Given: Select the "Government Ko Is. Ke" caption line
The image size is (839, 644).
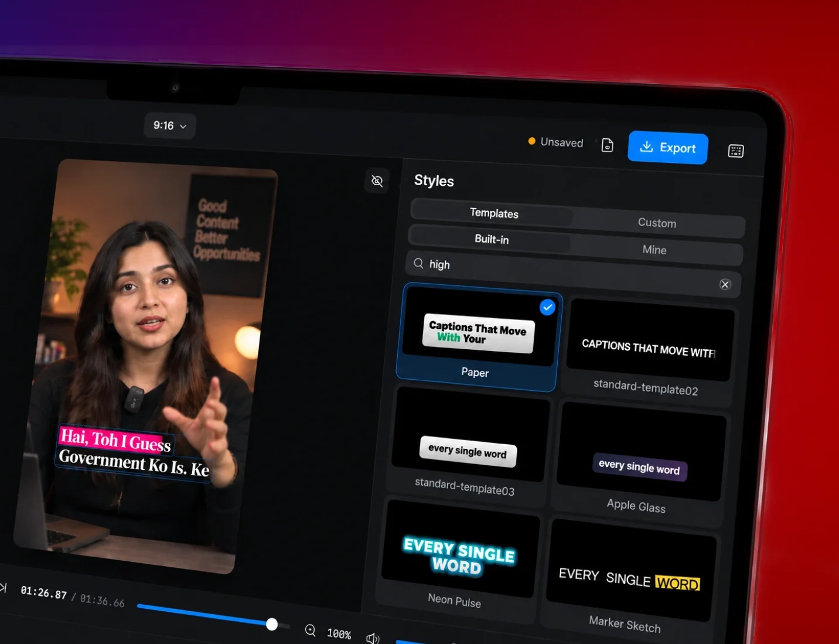Looking at the screenshot, I should (134, 463).
